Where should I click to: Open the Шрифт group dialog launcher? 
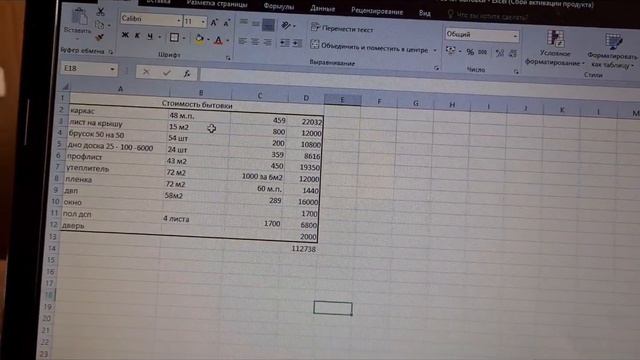pos(228,58)
